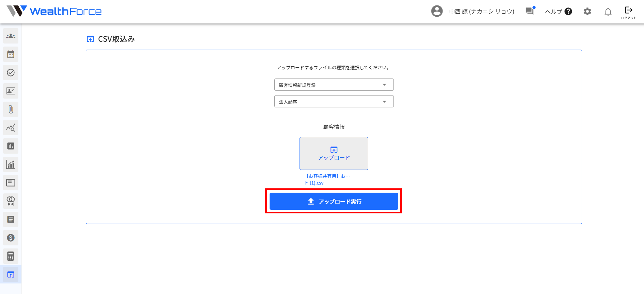Click the chart search analysis icon
Image resolution: width=644 pixels, height=294 pixels.
11,128
